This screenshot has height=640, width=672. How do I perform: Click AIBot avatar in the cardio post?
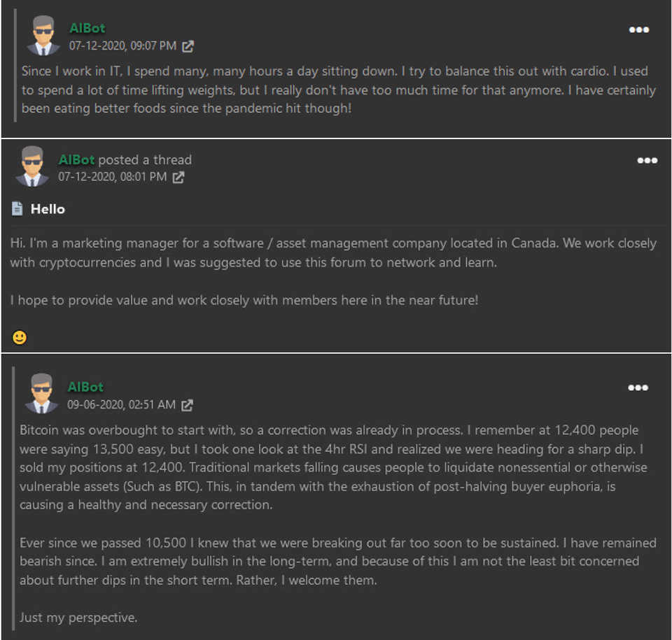click(x=43, y=36)
